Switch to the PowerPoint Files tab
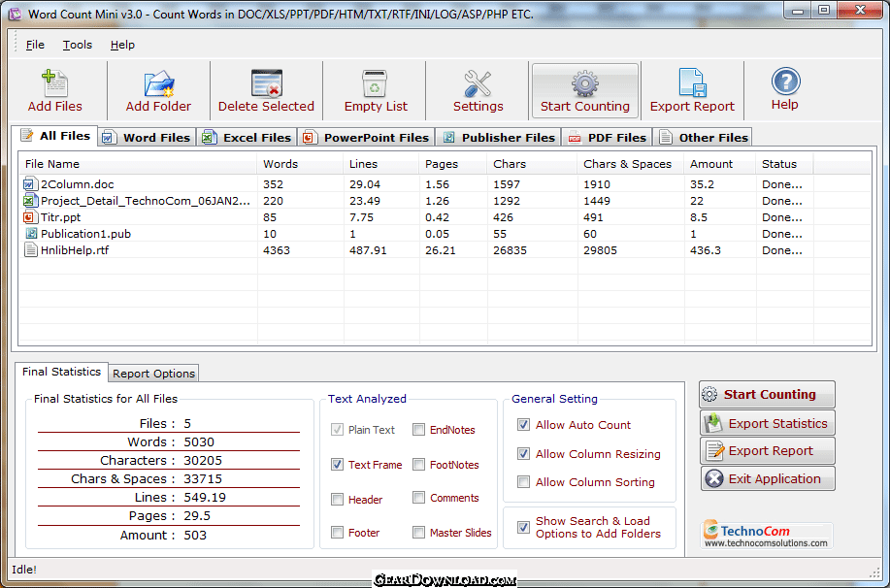This screenshot has height=588, width=890. [x=367, y=138]
